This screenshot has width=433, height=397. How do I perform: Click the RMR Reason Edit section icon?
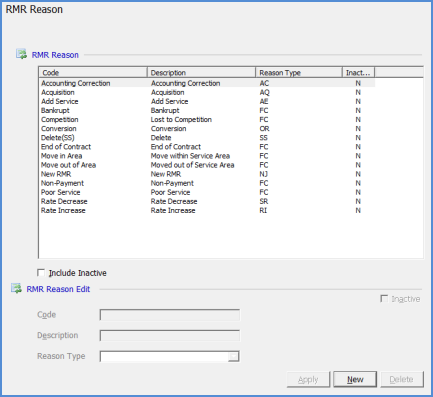point(16,289)
